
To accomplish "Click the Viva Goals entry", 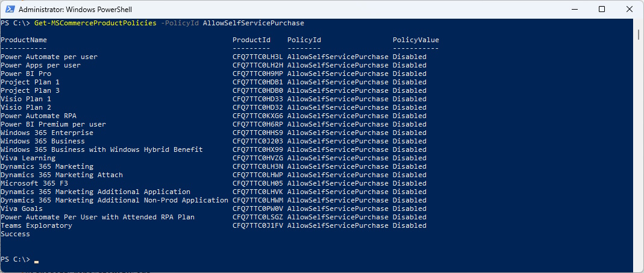I will click(22, 209).
